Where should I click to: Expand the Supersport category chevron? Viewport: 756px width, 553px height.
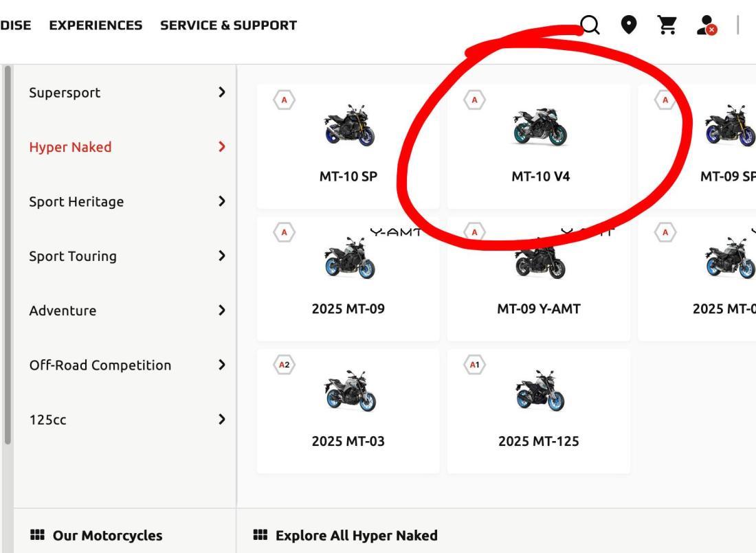click(x=221, y=92)
